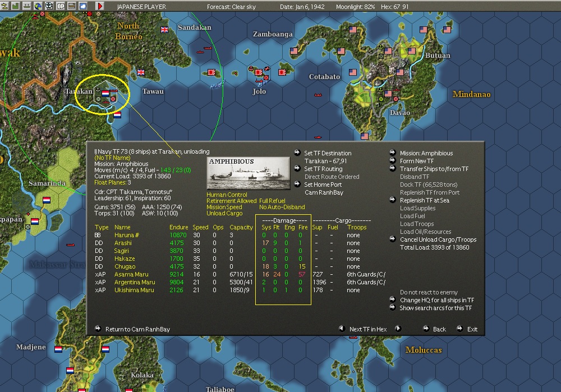
Task: Click the British flag at Sandakan
Action: [x=164, y=30]
